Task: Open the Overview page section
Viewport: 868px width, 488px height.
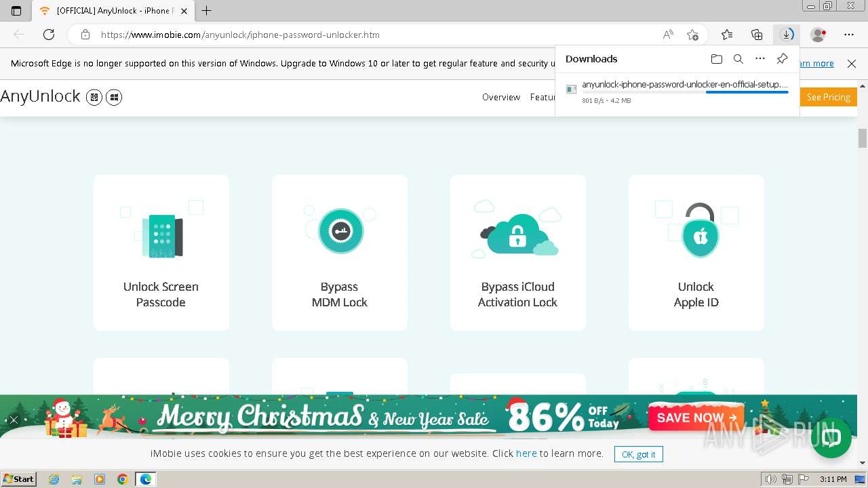Action: pyautogui.click(x=501, y=98)
